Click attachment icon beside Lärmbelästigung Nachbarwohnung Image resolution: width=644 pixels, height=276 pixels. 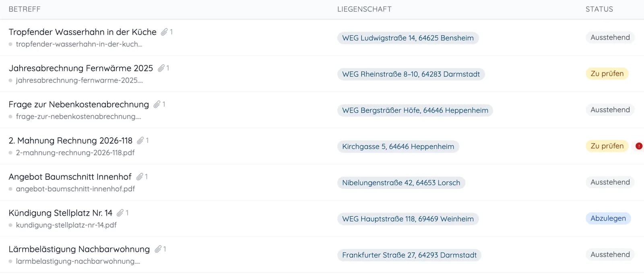158,249
